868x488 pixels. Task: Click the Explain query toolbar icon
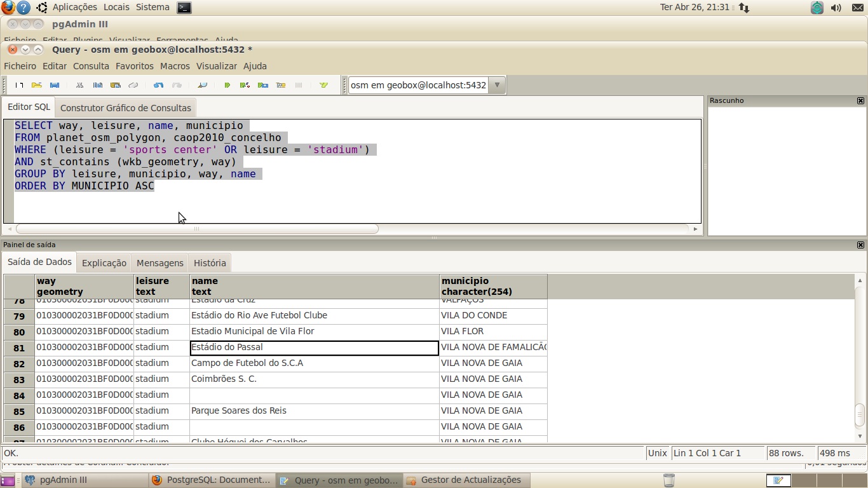pyautogui.click(x=280, y=85)
